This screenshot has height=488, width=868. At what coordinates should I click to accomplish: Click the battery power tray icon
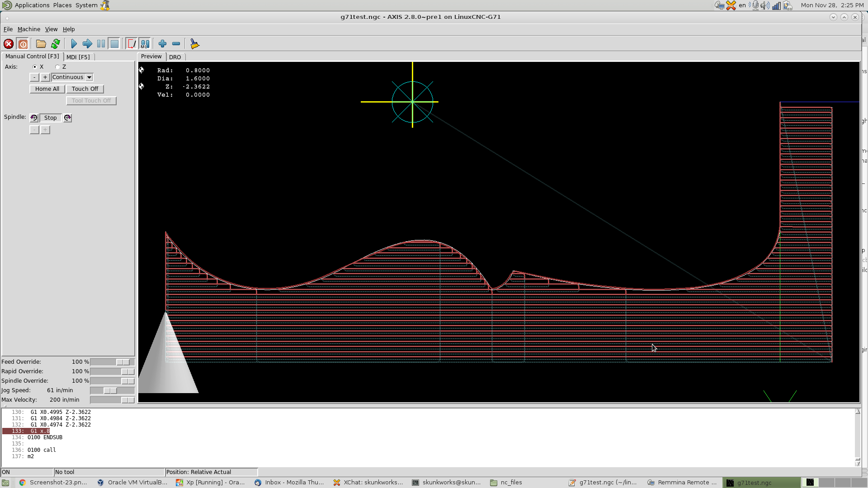tap(788, 5)
